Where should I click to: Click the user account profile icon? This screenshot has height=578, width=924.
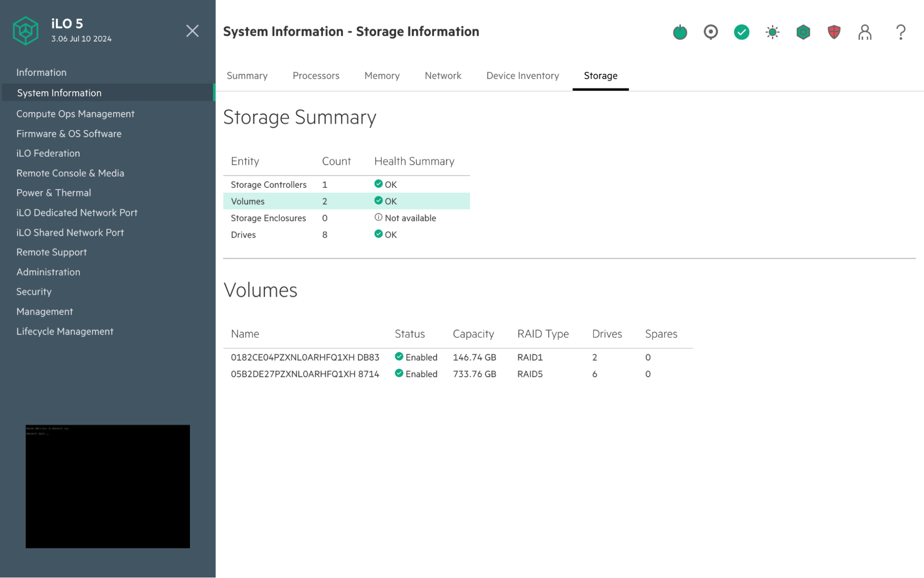point(865,32)
